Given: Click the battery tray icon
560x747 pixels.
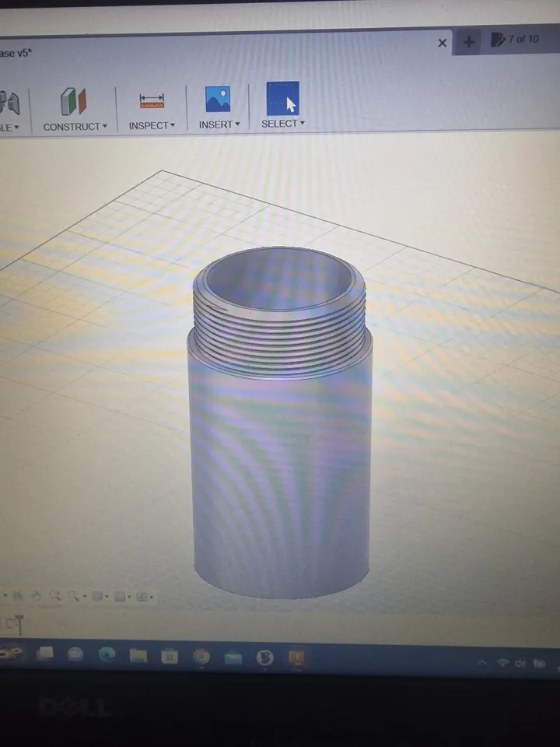Looking at the screenshot, I should (539, 664).
